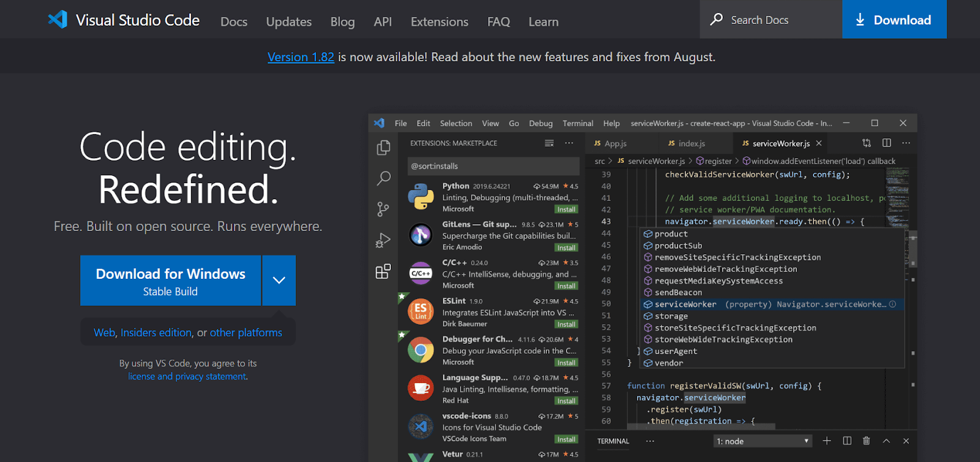Open the '1: node' terminal dropdown
The height and width of the screenshot is (462, 980).
pos(763,441)
